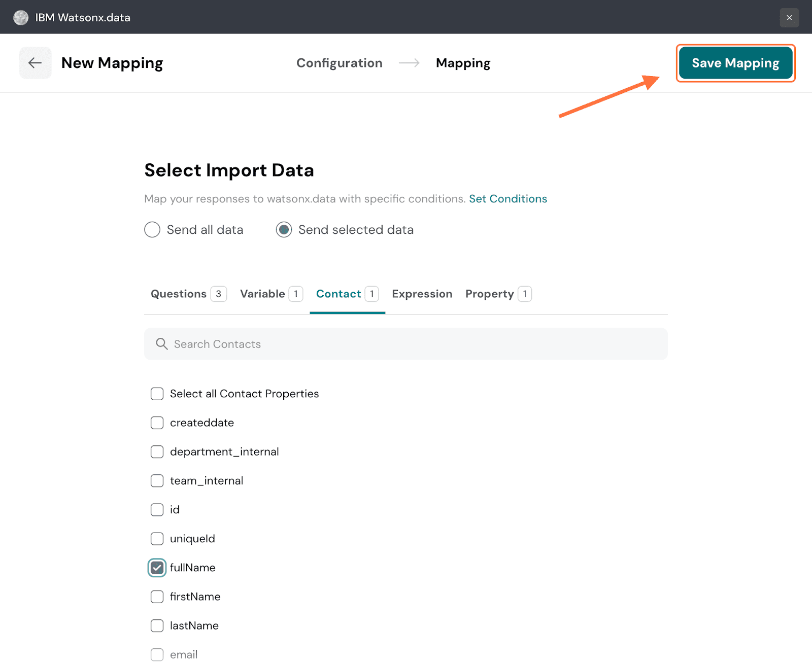This screenshot has height=662, width=812.
Task: Click the Search Contacts field
Action: pos(406,344)
